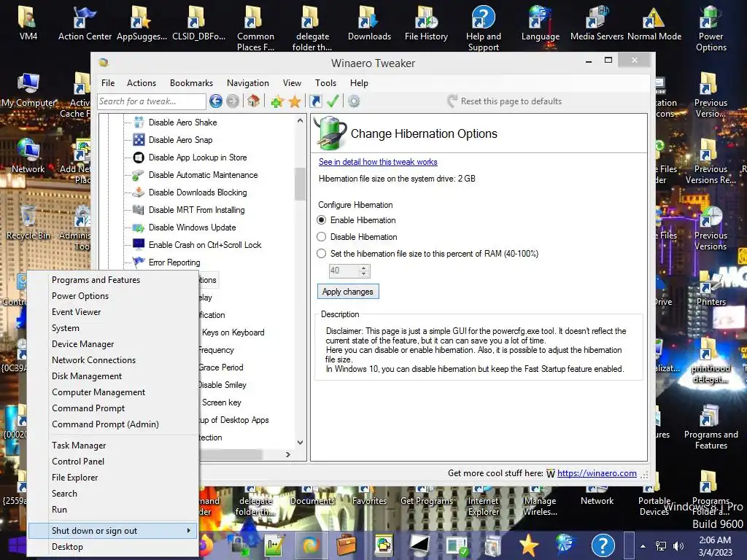
Task: Click the battery plug Hibernation header icon
Action: pyautogui.click(x=331, y=133)
